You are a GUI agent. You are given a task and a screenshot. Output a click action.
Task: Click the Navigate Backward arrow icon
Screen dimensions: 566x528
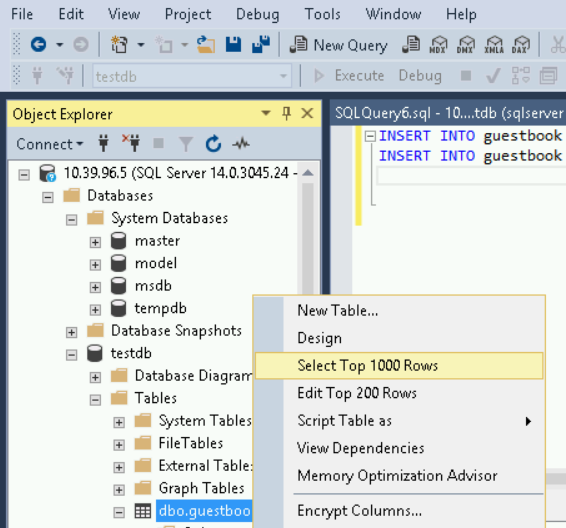pos(38,45)
